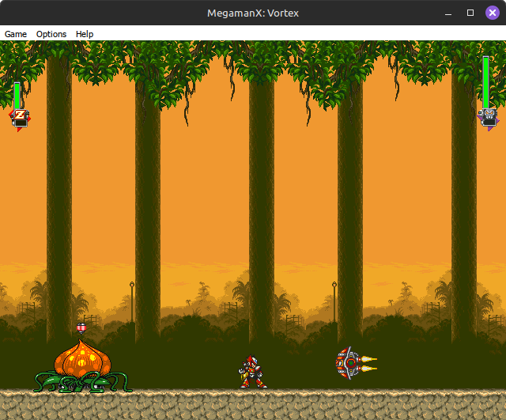The height and width of the screenshot is (420, 506).
Task: Click Zero's green health bar
Action: [x=17, y=96]
